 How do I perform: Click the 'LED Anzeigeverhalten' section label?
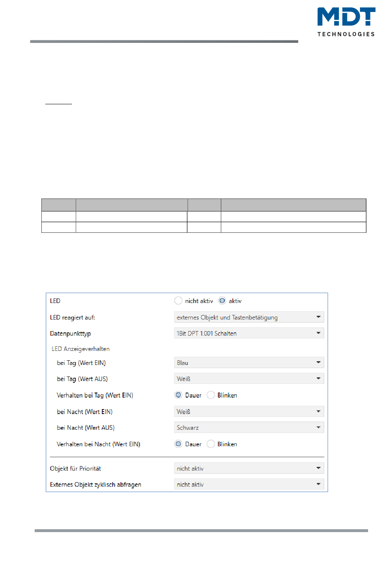tap(80, 349)
